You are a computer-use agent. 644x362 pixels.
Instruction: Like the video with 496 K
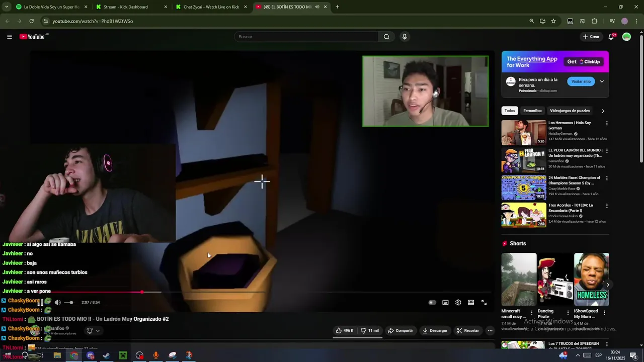[x=345, y=330]
